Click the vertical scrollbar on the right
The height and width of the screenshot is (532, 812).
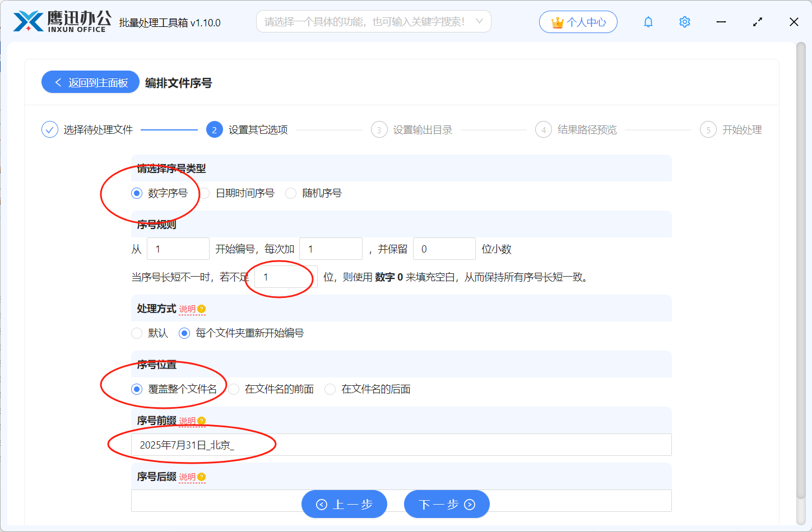[801, 272]
